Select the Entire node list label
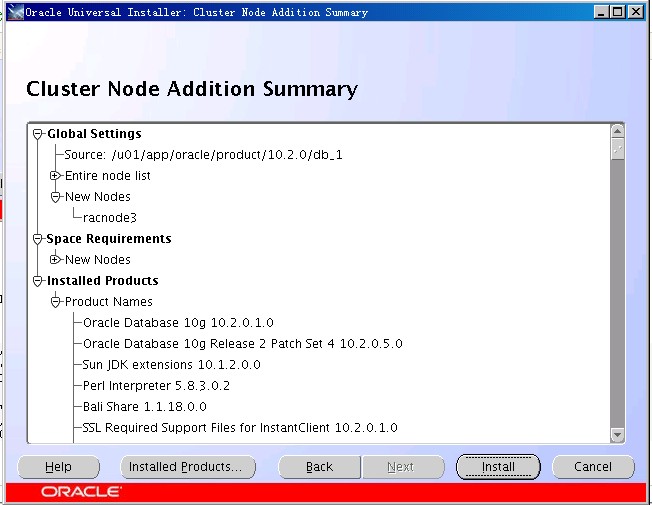 click(x=108, y=176)
